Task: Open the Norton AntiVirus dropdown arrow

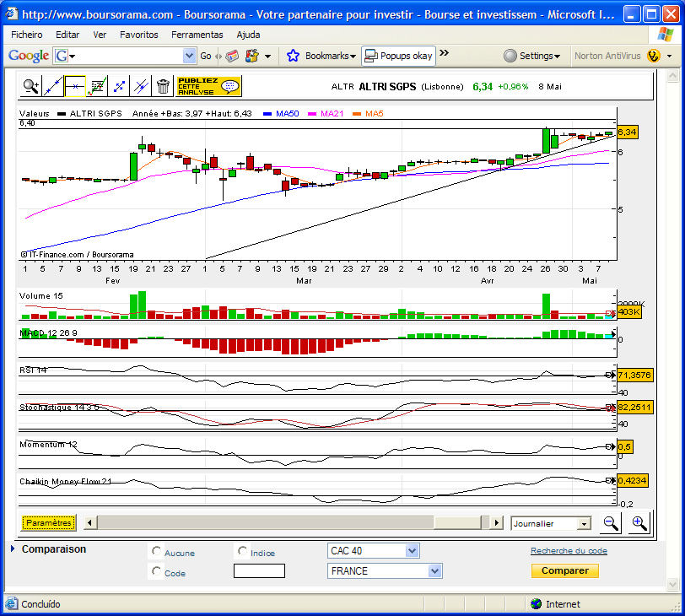Action: [669, 57]
